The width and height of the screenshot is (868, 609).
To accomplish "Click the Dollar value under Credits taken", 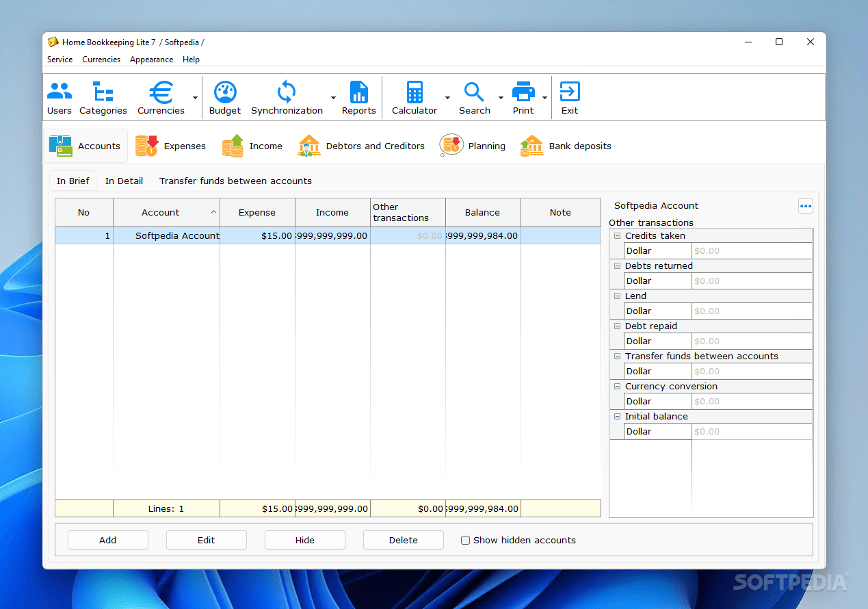I will point(752,250).
